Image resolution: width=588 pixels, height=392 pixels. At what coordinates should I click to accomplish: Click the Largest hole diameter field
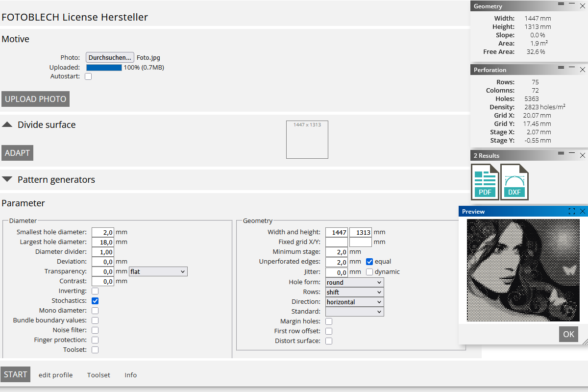point(103,242)
